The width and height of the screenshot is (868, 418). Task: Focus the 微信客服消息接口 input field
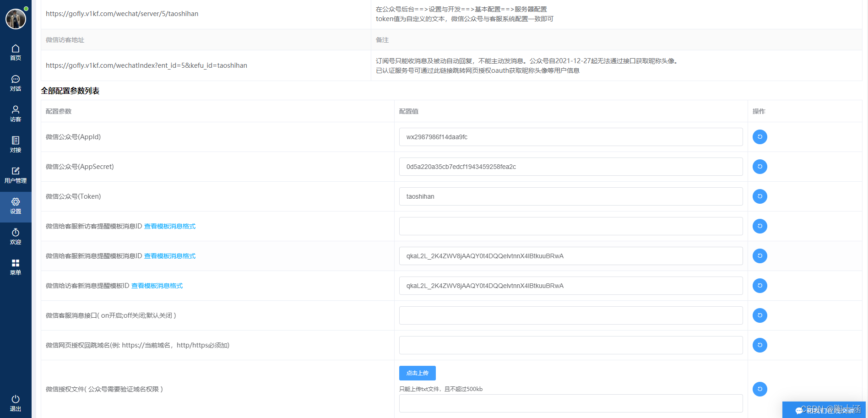click(571, 315)
